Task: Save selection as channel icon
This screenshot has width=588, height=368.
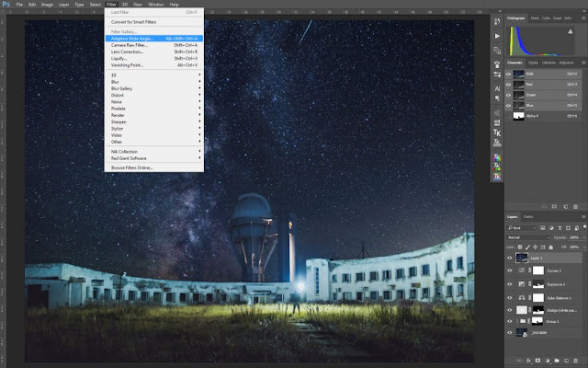Action: pyautogui.click(x=555, y=206)
